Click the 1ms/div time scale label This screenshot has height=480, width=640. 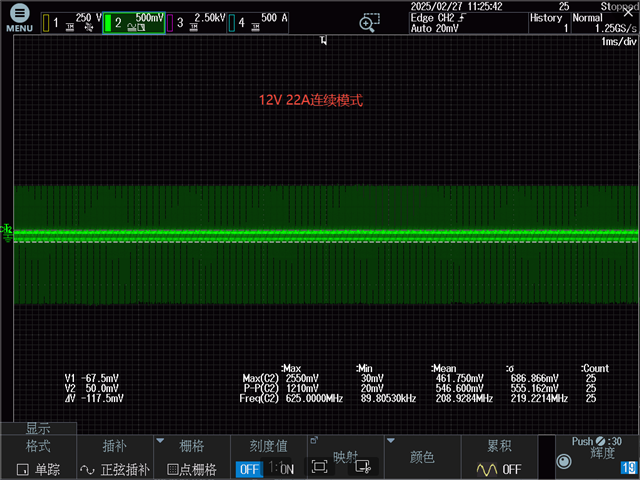(x=618, y=41)
